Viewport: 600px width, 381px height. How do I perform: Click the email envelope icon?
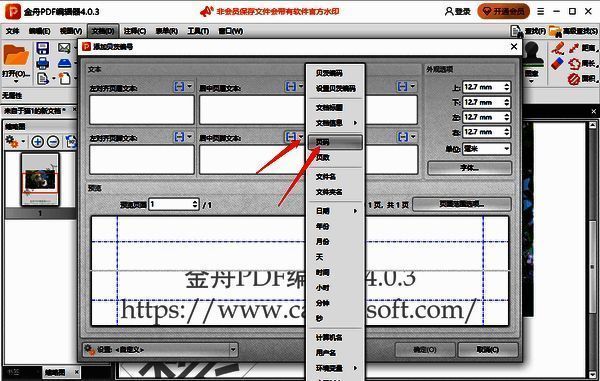[x=64, y=48]
